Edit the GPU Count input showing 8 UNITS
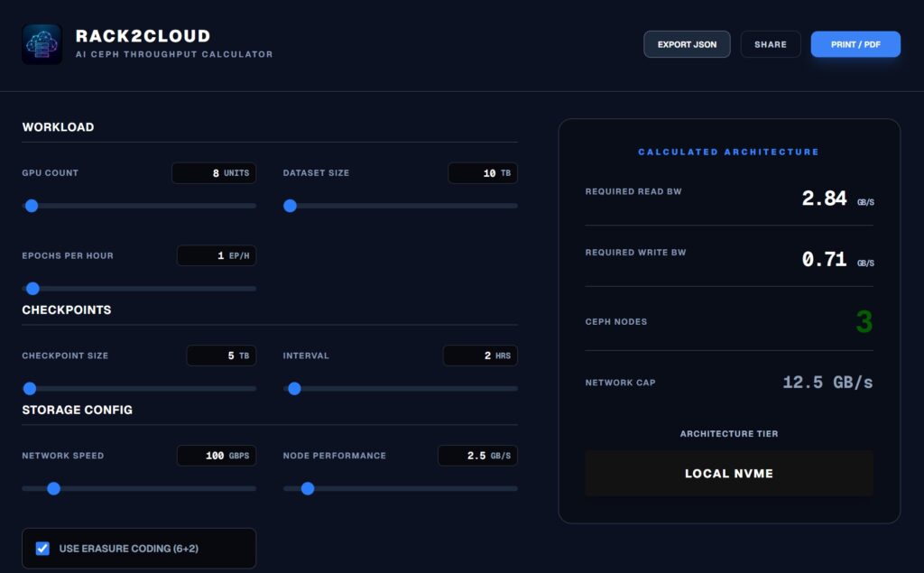 (214, 172)
